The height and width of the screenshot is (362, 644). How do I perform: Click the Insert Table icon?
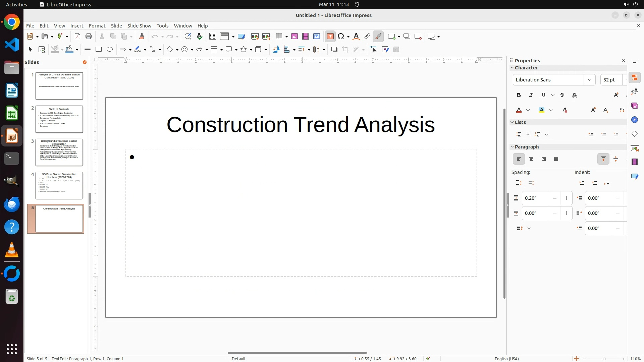point(279,37)
